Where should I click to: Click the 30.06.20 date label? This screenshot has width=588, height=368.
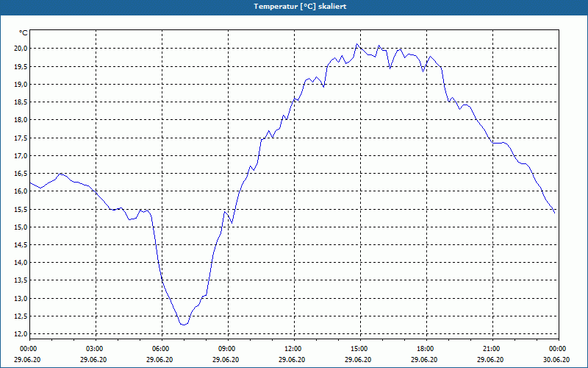pos(556,359)
